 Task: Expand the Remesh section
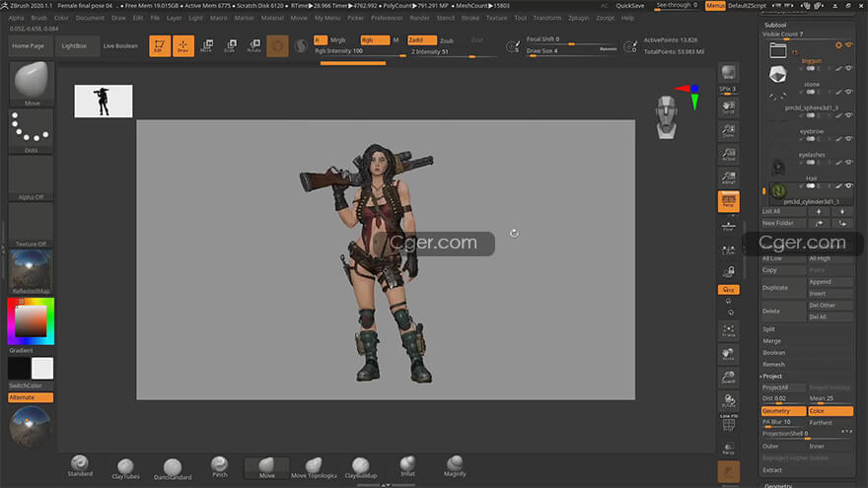773,364
